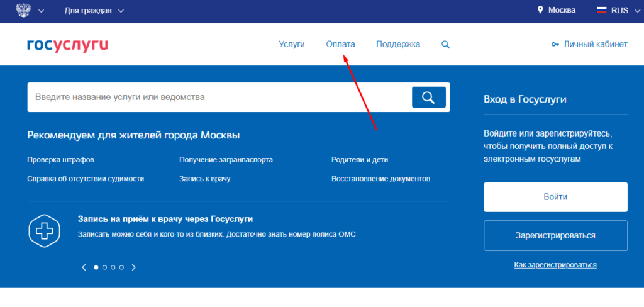Click the coat of arms emblem icon

coord(23,10)
